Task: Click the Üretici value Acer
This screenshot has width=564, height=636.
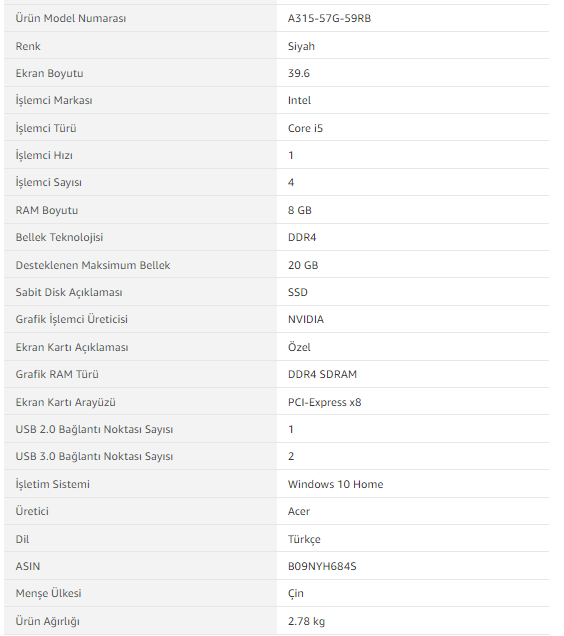Action: [299, 511]
